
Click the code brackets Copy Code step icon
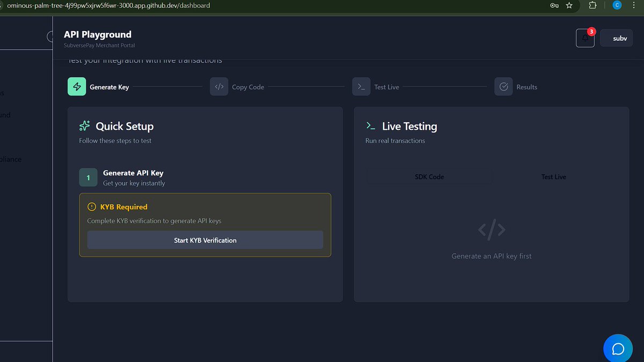[219, 87]
